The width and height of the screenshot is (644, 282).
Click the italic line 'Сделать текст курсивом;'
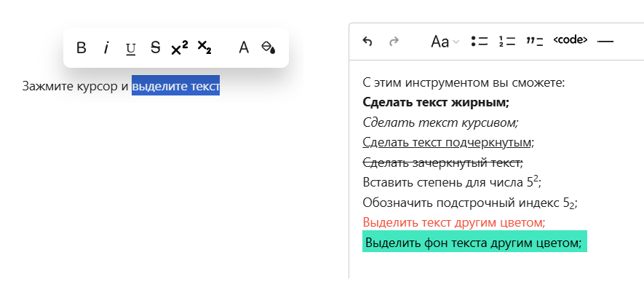[x=441, y=122]
